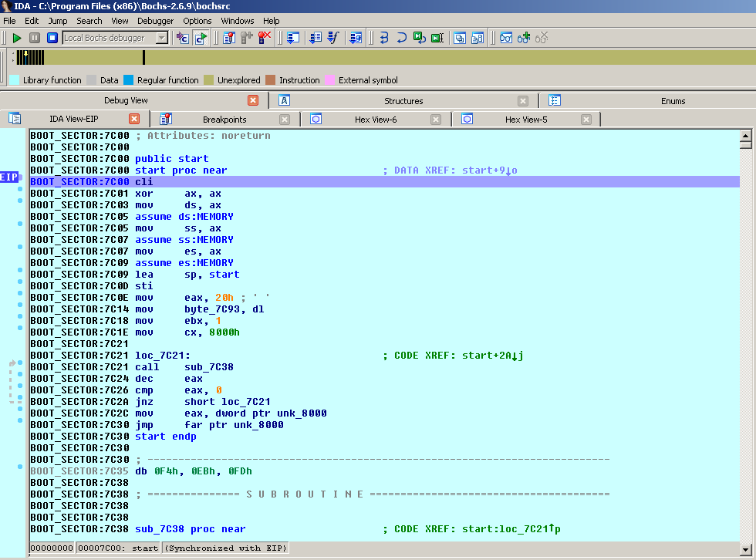This screenshot has height=560, width=756.
Task: Select the Hex View-6 tab
Action: coord(376,120)
